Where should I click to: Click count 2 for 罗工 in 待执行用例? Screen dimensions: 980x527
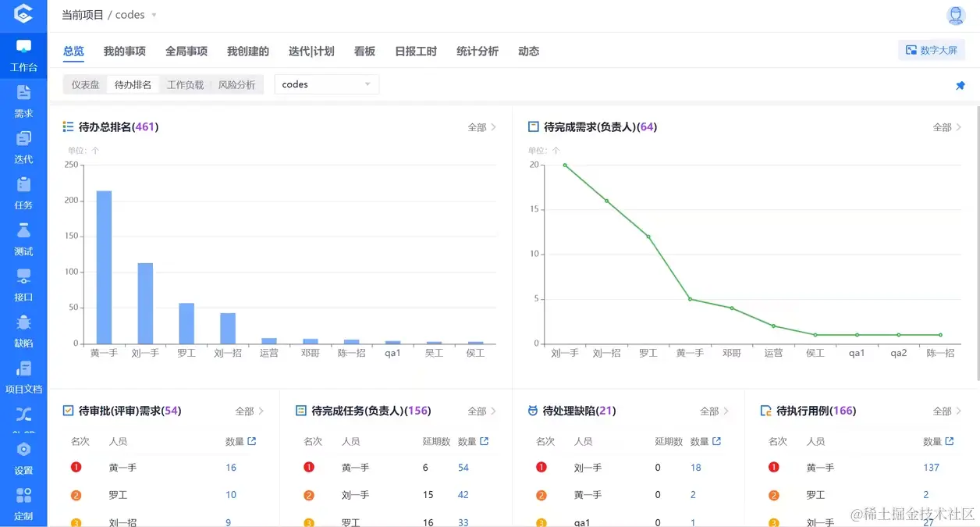pyautogui.click(x=926, y=495)
